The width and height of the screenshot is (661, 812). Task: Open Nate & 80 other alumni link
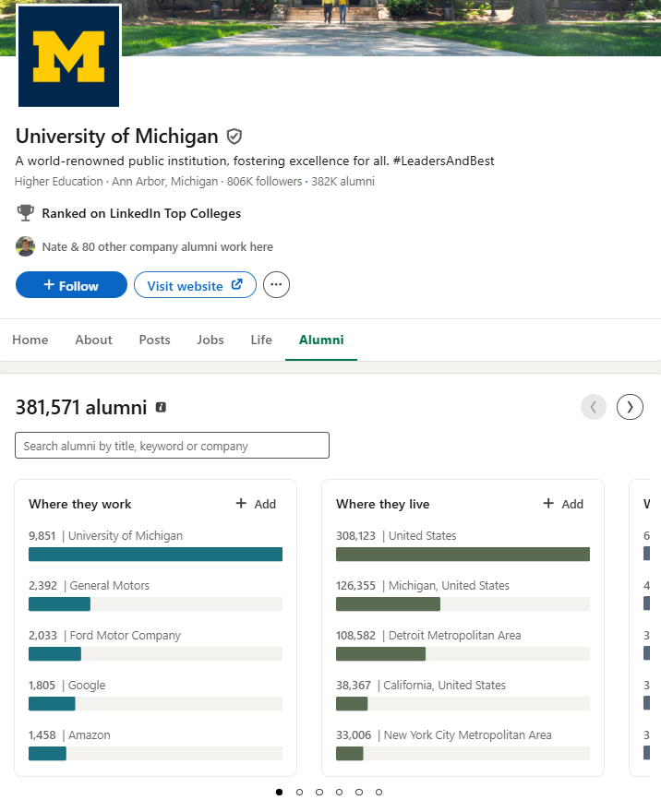pos(157,246)
